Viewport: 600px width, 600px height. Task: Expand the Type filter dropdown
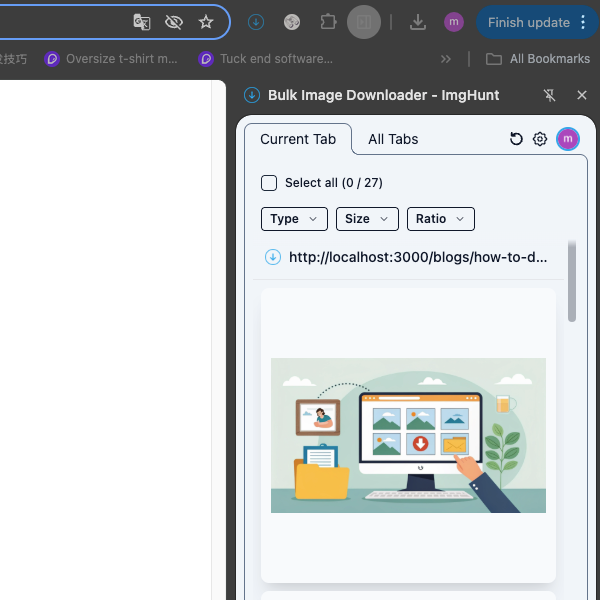click(x=294, y=219)
